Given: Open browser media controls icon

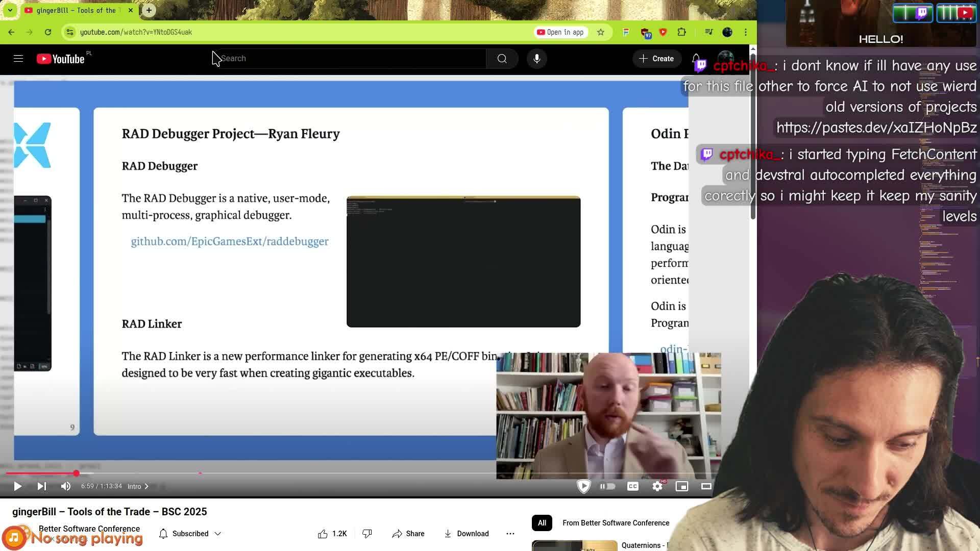Looking at the screenshot, I should coord(708,32).
